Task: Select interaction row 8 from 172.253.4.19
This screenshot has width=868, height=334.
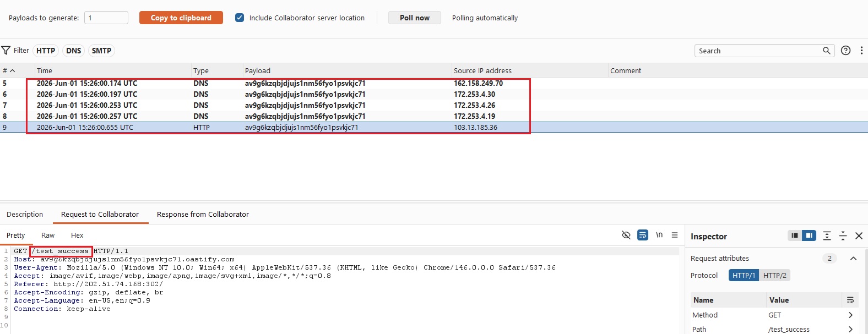Action: [434, 116]
